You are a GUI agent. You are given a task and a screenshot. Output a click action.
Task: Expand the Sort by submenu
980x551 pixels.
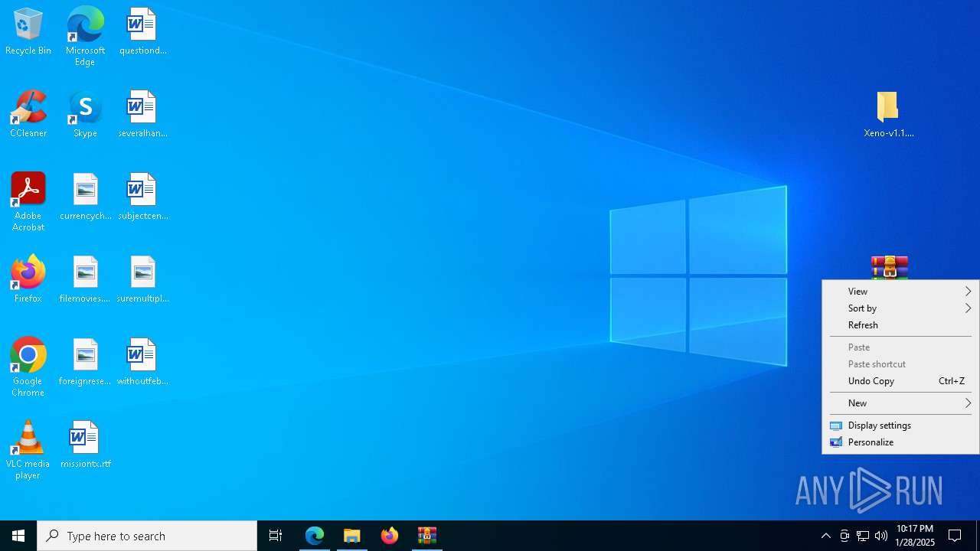(900, 308)
